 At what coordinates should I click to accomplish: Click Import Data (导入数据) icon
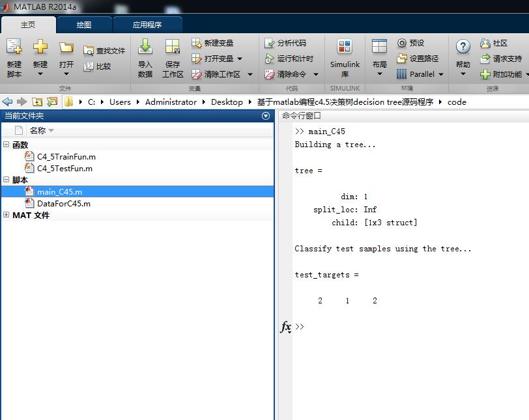[145, 46]
